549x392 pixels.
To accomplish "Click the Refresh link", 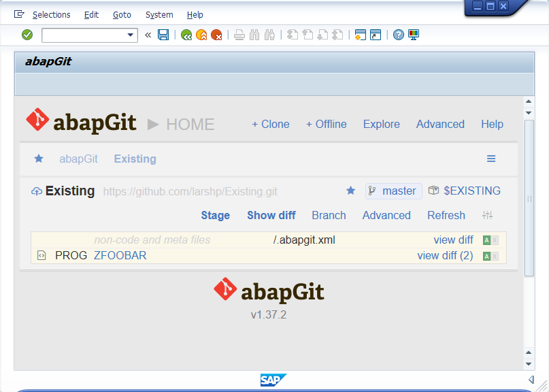I will click(x=446, y=215).
